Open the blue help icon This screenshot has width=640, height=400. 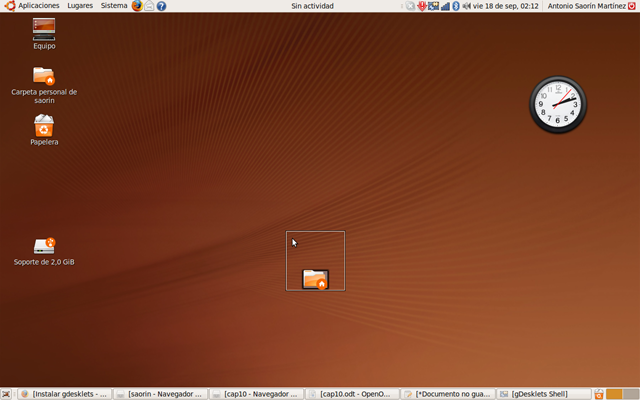click(x=161, y=6)
